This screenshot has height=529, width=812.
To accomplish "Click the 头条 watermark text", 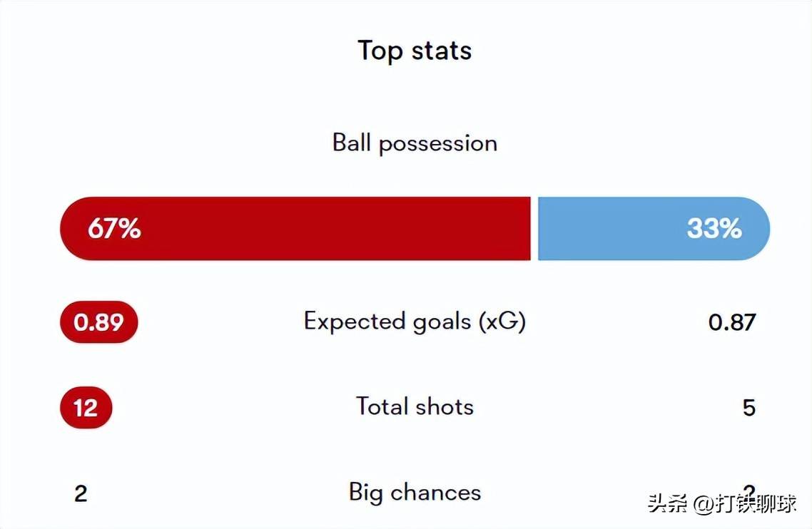I will click(x=668, y=503).
